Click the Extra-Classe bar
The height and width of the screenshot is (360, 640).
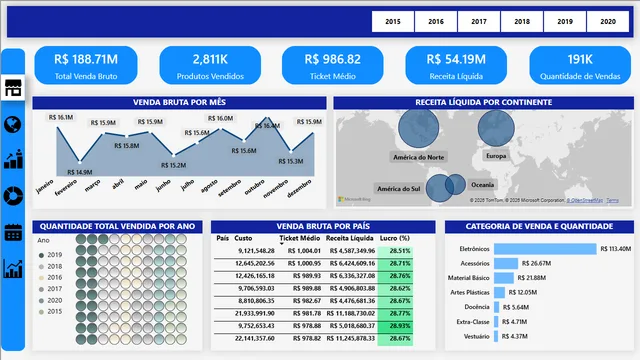pyautogui.click(x=496, y=322)
